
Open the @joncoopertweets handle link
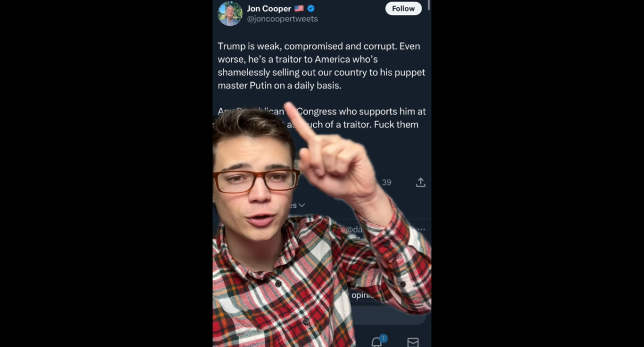pos(282,19)
